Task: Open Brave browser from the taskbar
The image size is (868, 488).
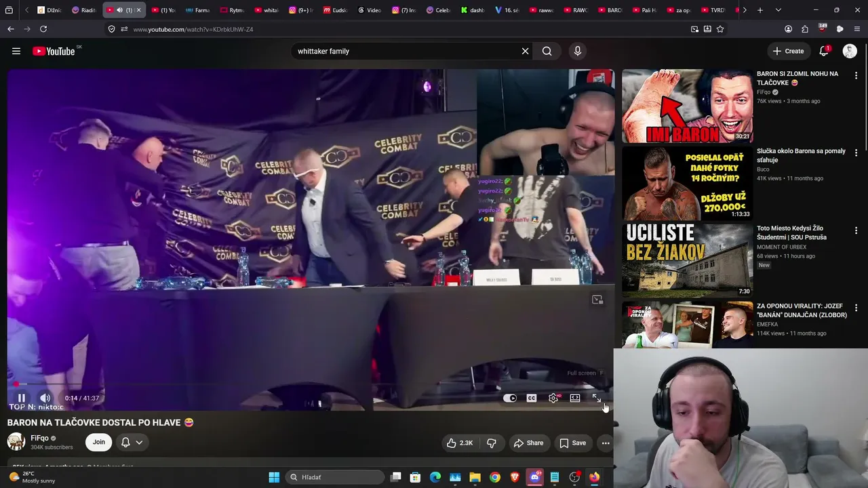Action: (x=515, y=477)
